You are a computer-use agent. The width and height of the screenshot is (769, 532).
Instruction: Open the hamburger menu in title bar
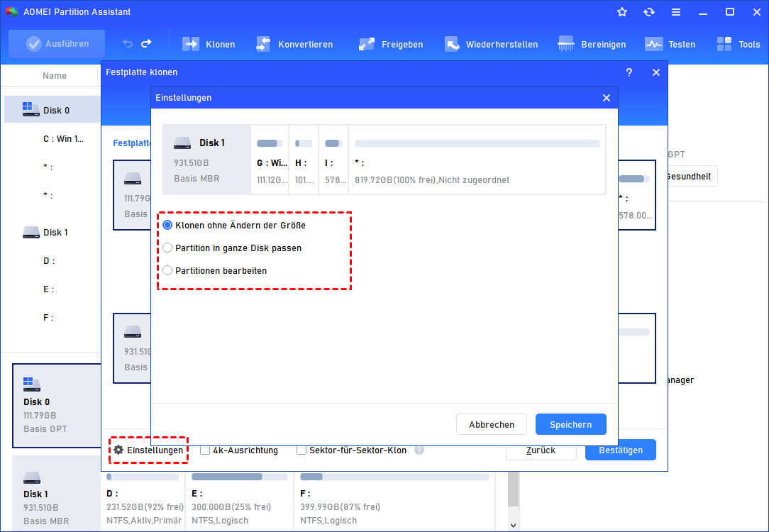pos(676,12)
